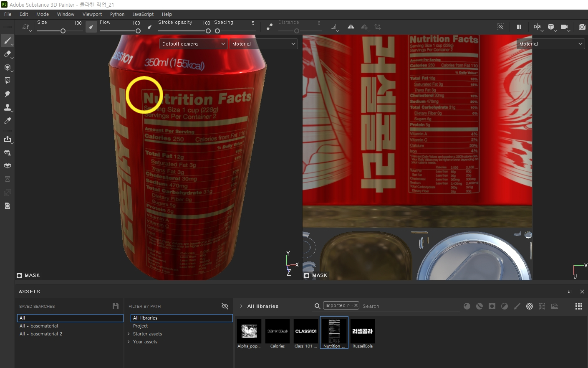Click the document search icon at toolbar bottom
The image size is (588, 368).
(x=7, y=206)
